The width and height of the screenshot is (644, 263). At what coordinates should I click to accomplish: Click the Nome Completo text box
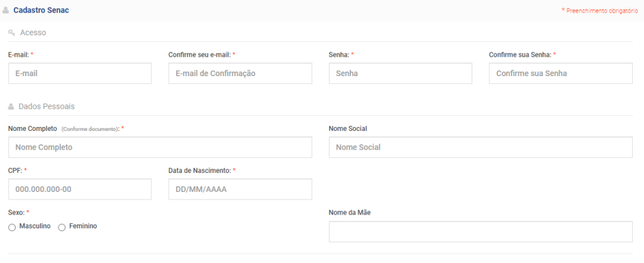tap(160, 147)
